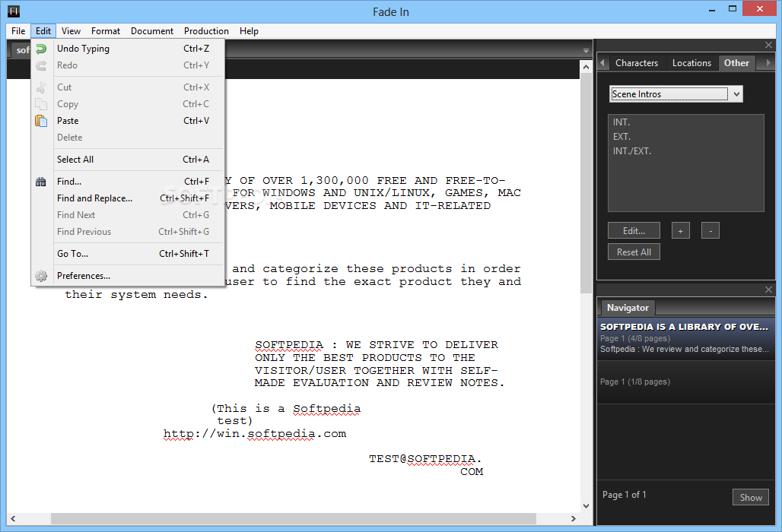Click the Copy pages icon
Image resolution: width=782 pixels, height=532 pixels.
(41, 104)
